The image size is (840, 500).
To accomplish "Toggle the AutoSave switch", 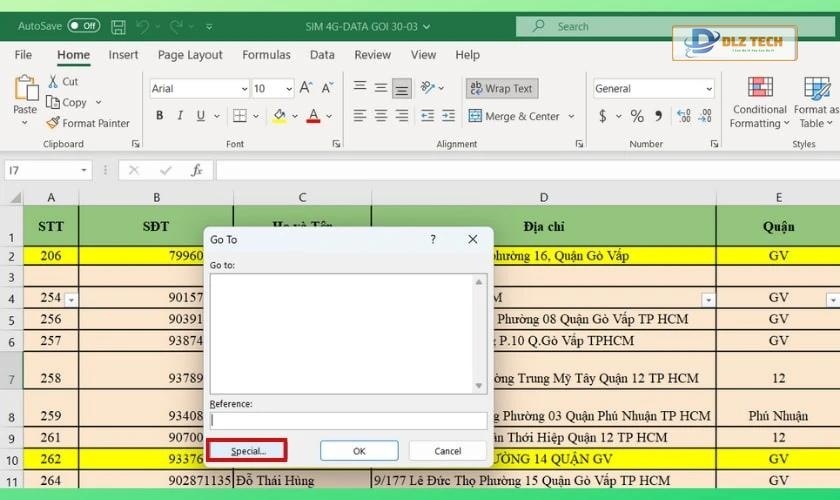I will coord(84,26).
